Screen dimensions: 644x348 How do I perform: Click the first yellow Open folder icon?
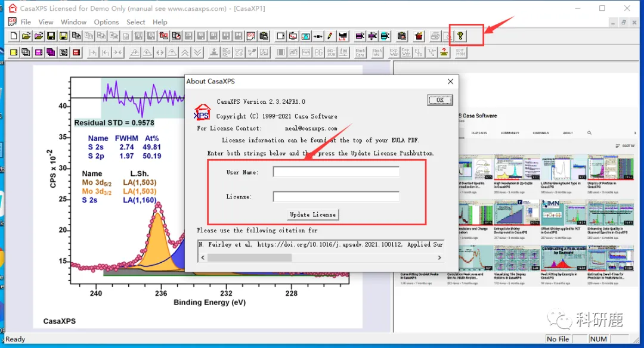point(26,36)
